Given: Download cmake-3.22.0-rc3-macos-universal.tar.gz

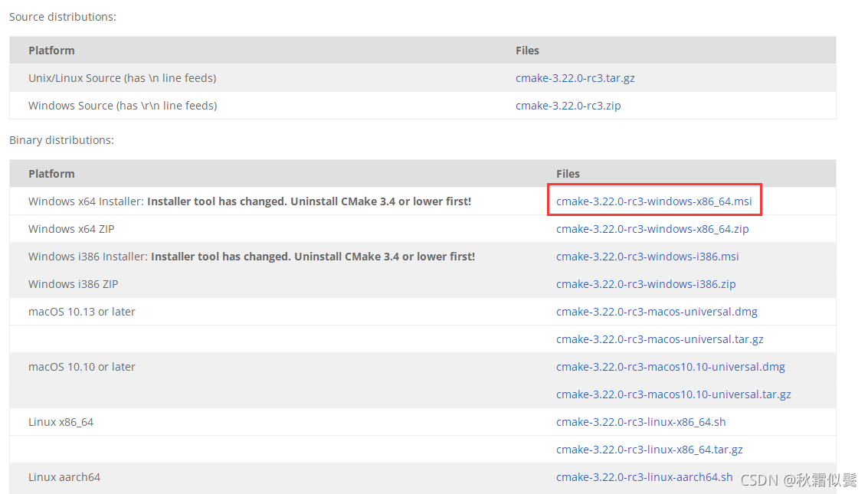Looking at the screenshot, I should pos(660,339).
